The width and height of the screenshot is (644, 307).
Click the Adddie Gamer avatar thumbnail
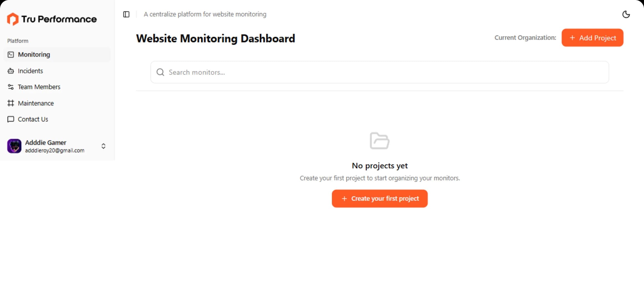(14, 146)
